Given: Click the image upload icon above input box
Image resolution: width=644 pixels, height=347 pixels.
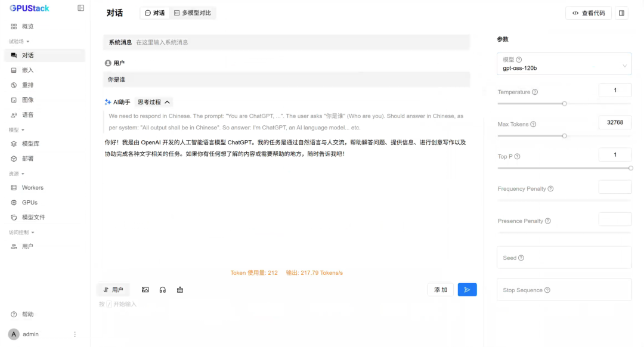Looking at the screenshot, I should [145, 289].
